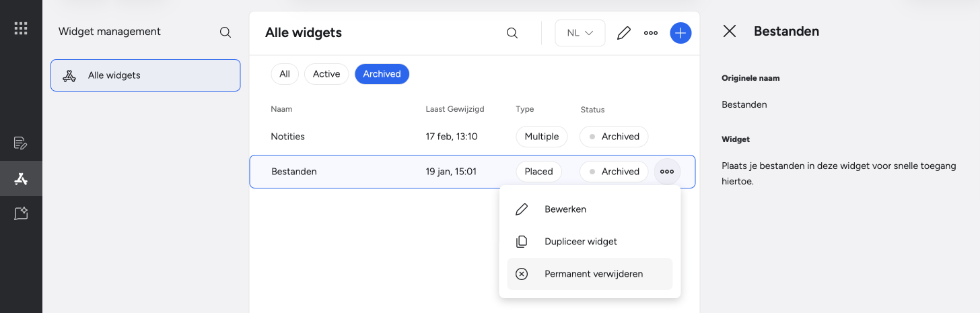Click the search icon in Alle widgets header
The height and width of the screenshot is (313, 980).
point(512,33)
